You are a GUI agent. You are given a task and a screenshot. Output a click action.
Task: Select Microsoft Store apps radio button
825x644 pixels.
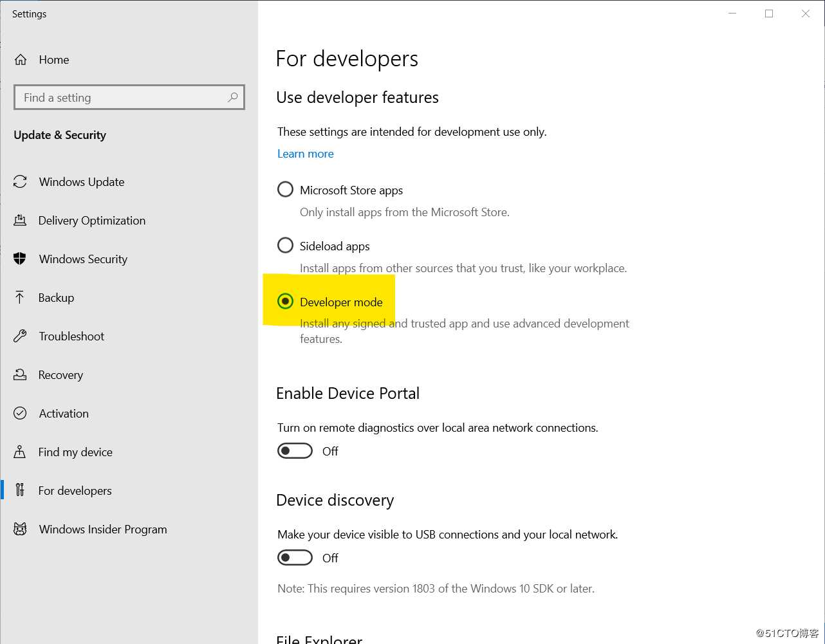[285, 190]
